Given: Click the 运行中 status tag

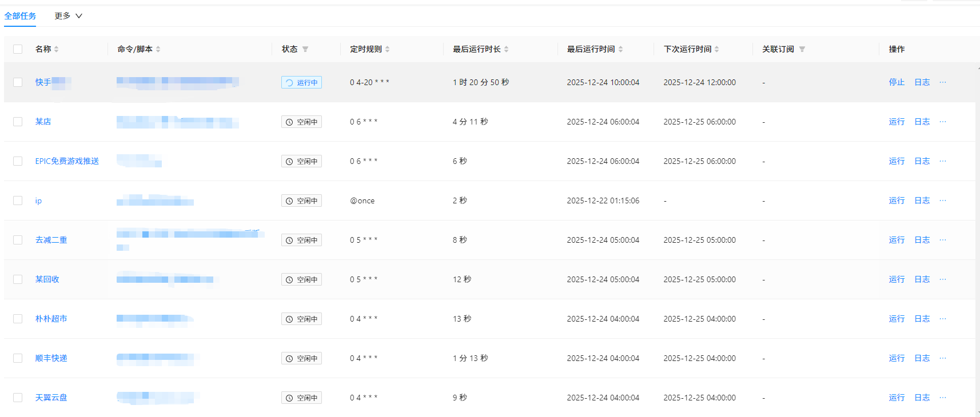Looking at the screenshot, I should (301, 82).
